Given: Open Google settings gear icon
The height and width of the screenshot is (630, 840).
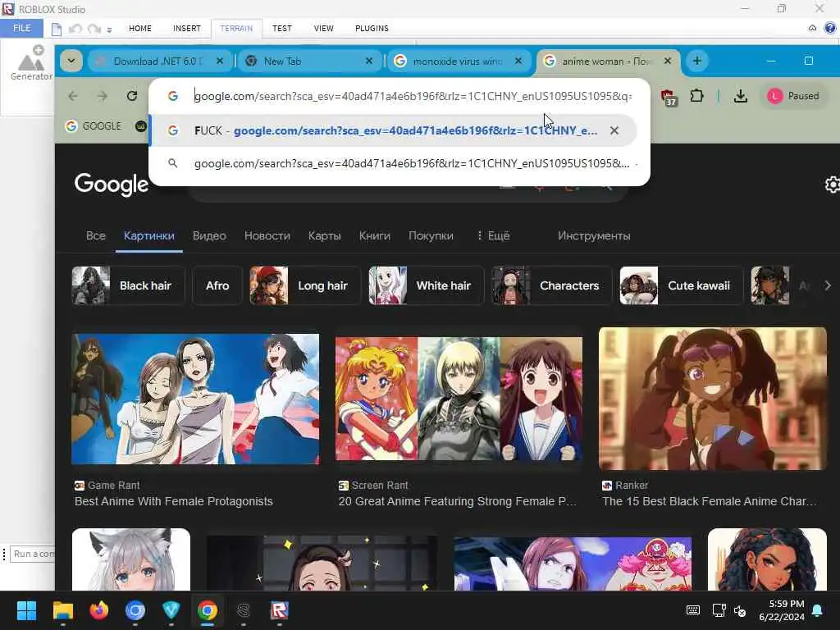Looking at the screenshot, I should point(832,185).
